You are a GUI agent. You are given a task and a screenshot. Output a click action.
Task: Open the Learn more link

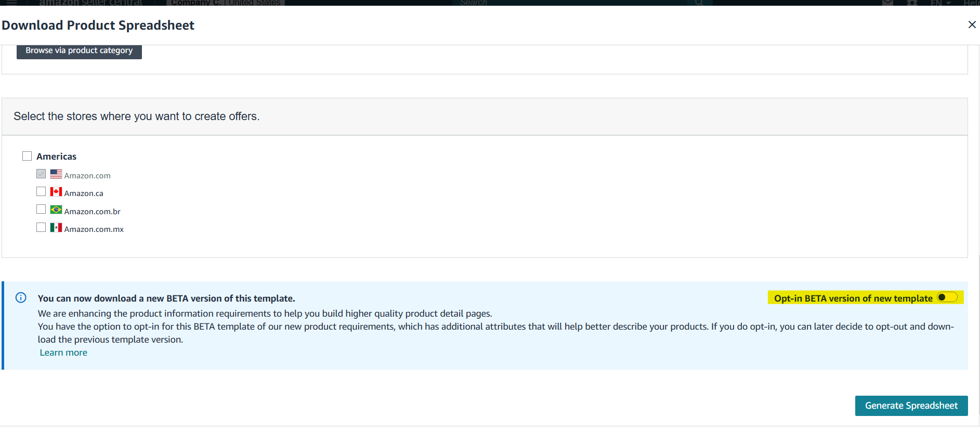point(63,353)
